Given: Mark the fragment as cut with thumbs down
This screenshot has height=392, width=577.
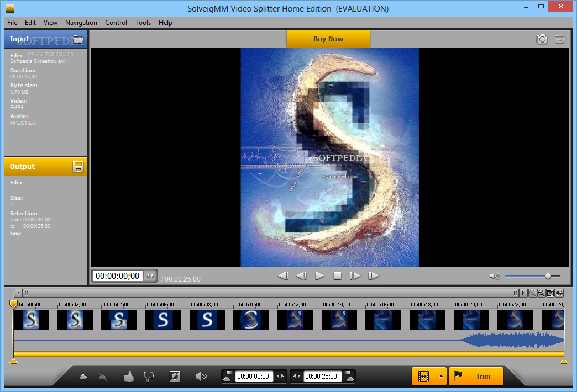Looking at the screenshot, I should click(148, 377).
